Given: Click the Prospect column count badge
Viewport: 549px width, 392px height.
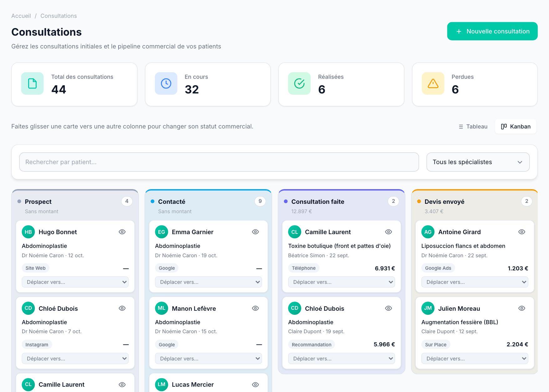Looking at the screenshot, I should point(127,201).
